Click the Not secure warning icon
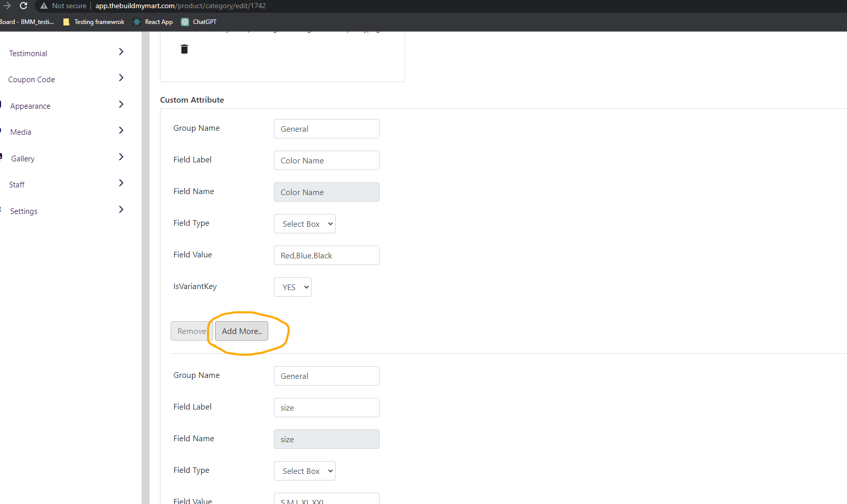Image resolution: width=847 pixels, height=504 pixels. pyautogui.click(x=44, y=6)
